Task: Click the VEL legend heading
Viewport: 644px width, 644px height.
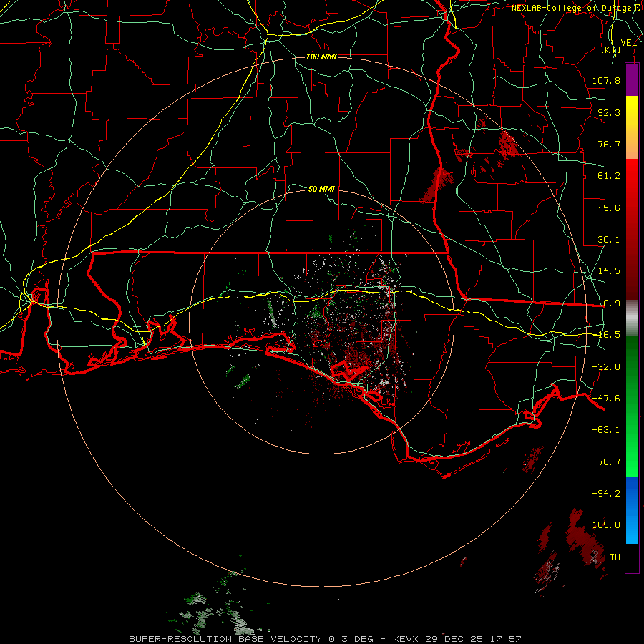Action: [x=629, y=43]
